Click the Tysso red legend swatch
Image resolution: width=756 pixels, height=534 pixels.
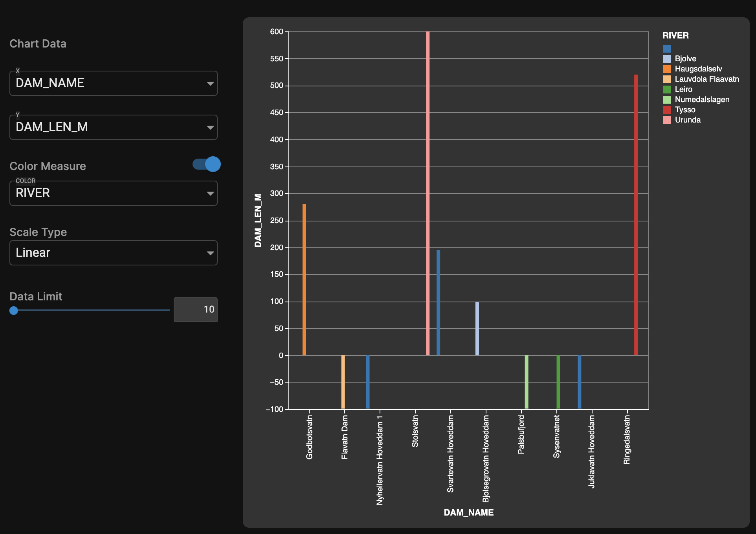coord(667,110)
